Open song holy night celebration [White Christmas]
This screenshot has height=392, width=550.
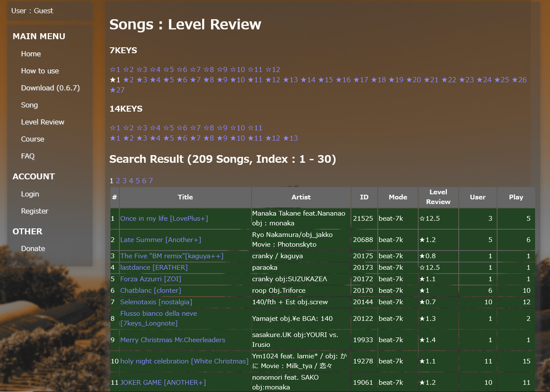pyautogui.click(x=184, y=361)
